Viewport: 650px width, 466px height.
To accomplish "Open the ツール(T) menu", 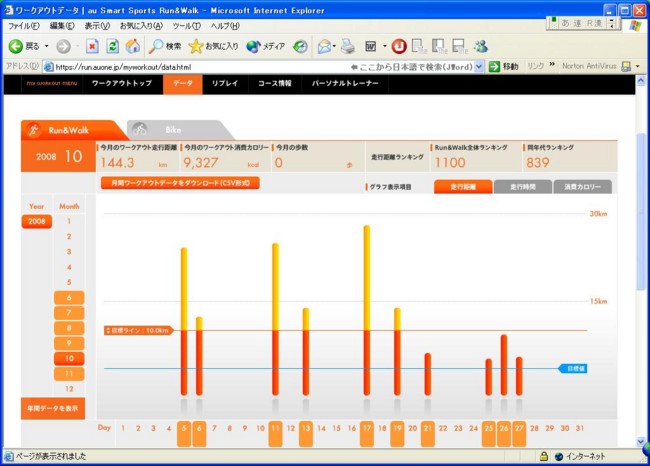I will (x=186, y=26).
